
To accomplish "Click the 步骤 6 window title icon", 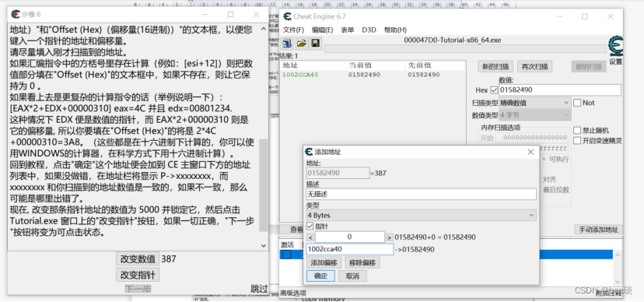I will pos(16,14).
